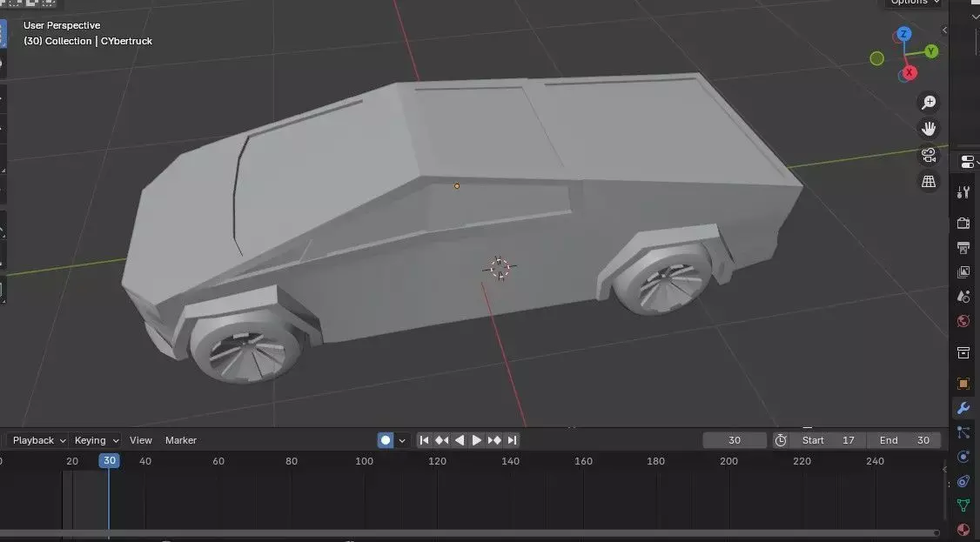Click the green Y axis gizmo
Viewport: 980px width, 542px height.
[x=931, y=51]
